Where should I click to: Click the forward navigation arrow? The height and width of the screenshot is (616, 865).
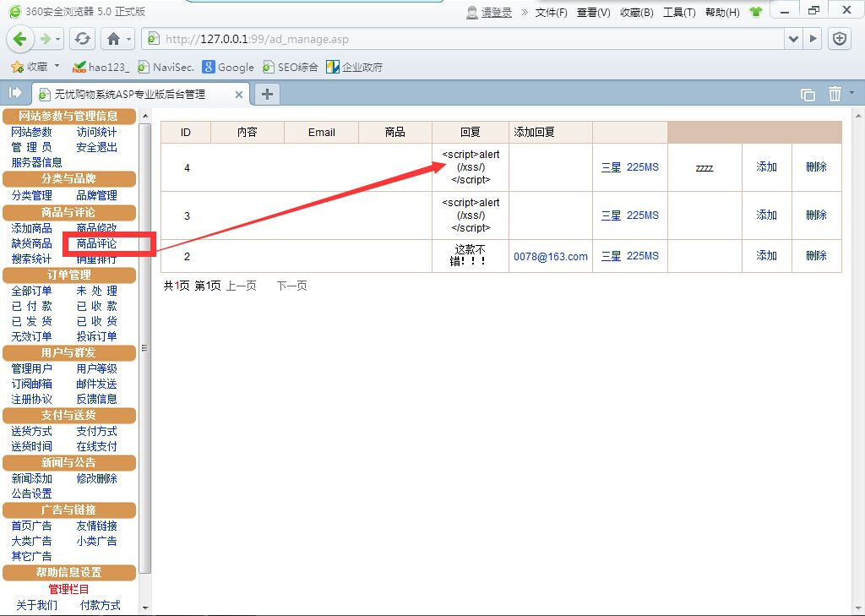tap(46, 39)
